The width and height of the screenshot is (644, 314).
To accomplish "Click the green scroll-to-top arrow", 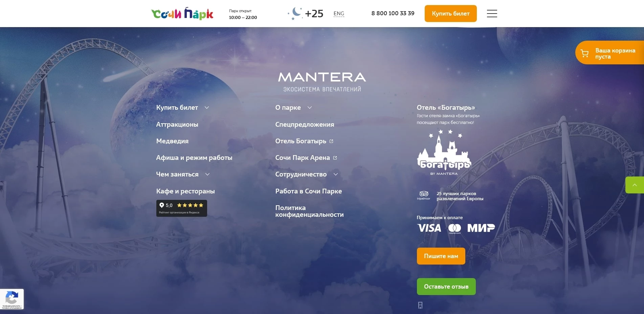I will [635, 185].
